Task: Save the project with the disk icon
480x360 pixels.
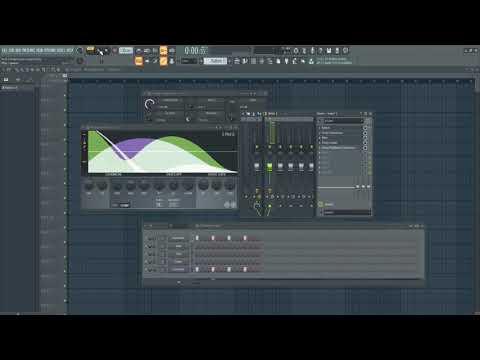Action: 329,51
